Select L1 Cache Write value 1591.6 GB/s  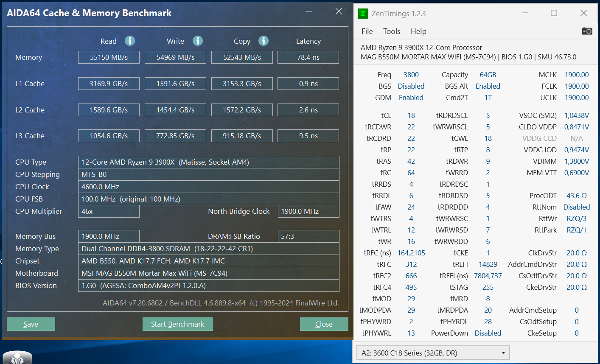click(x=175, y=84)
